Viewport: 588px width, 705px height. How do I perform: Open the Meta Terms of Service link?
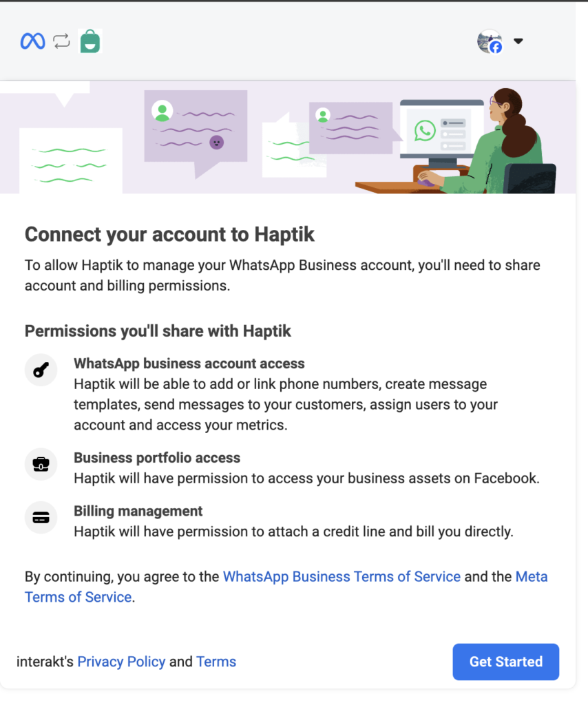click(x=286, y=587)
